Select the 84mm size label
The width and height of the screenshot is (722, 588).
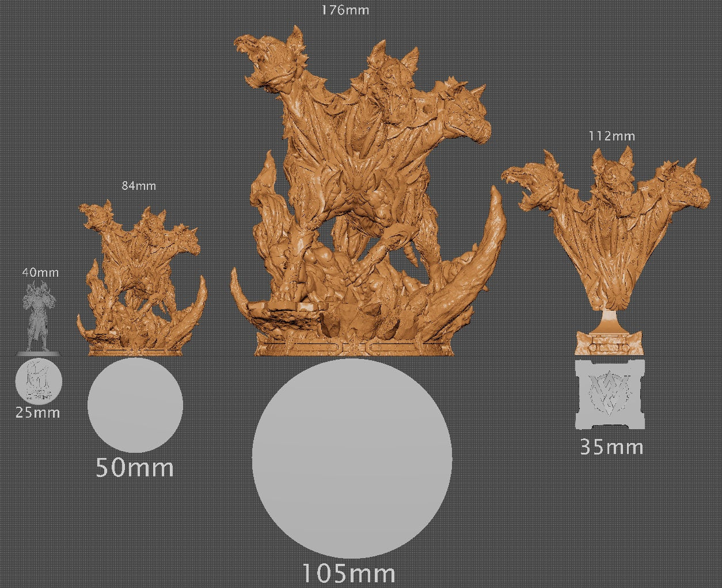click(140, 186)
